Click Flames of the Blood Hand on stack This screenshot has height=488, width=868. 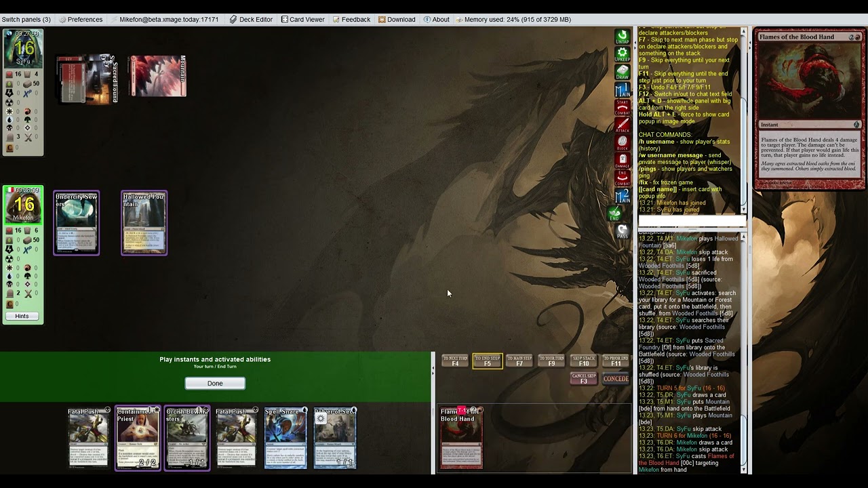click(462, 438)
